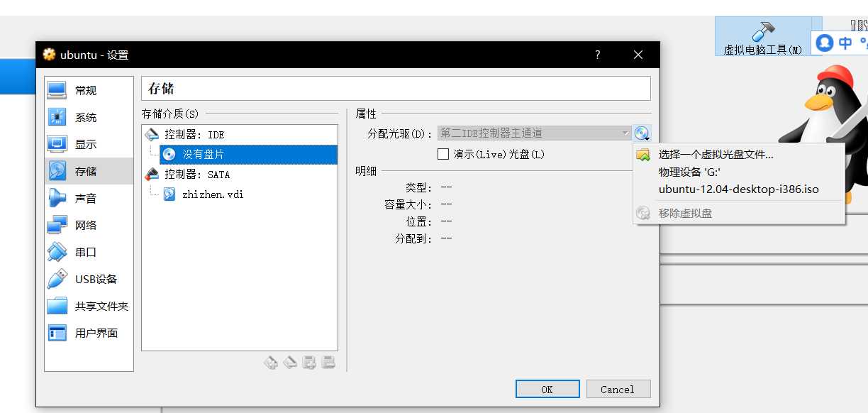Click the OK button
868x413 pixels.
tap(547, 389)
